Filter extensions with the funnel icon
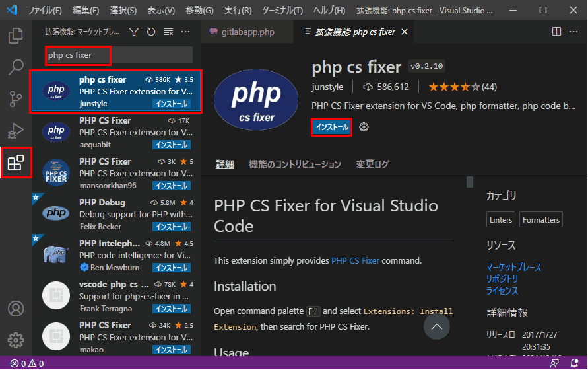This screenshot has width=588, height=370. (134, 32)
